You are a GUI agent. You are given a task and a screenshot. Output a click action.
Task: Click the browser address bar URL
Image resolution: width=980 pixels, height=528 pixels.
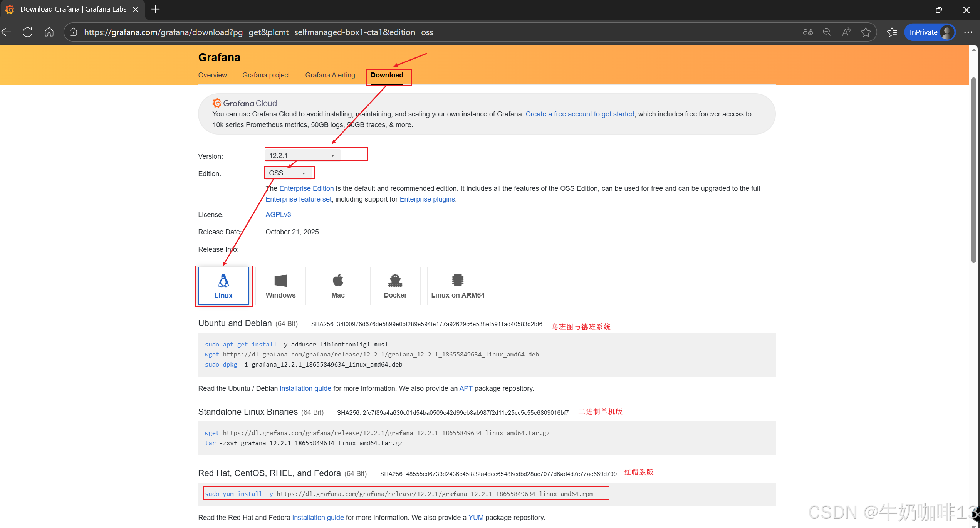coord(258,32)
